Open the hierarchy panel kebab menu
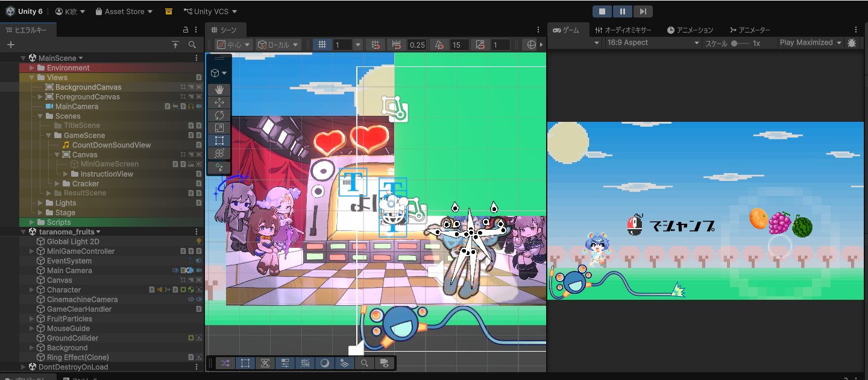 [196, 30]
